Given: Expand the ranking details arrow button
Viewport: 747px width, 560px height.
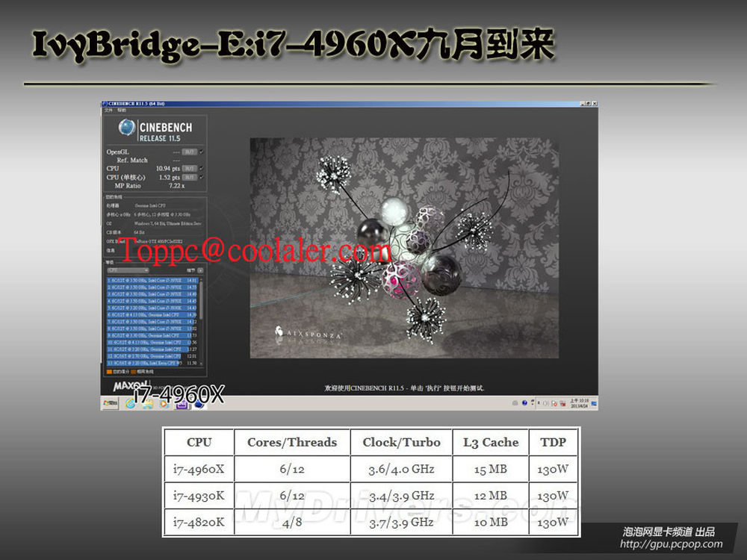Looking at the screenshot, I should [200, 270].
